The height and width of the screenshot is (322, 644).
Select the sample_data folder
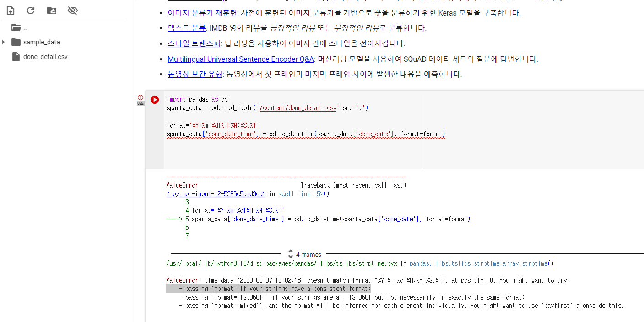(x=41, y=42)
